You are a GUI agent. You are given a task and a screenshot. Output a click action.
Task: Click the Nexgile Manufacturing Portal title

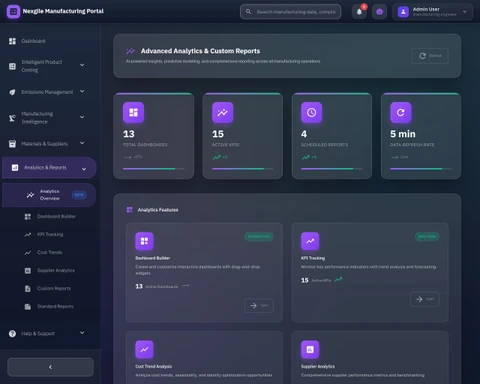63,11
